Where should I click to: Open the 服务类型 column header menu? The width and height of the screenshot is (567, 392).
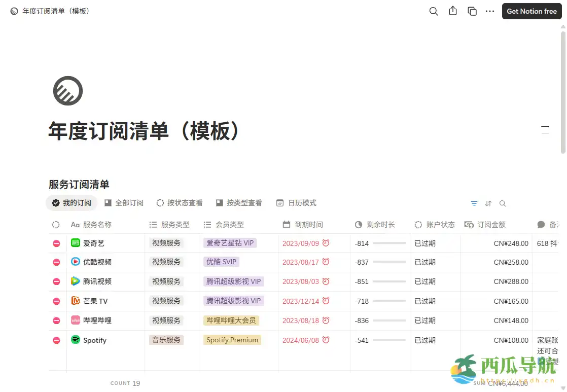click(166, 224)
